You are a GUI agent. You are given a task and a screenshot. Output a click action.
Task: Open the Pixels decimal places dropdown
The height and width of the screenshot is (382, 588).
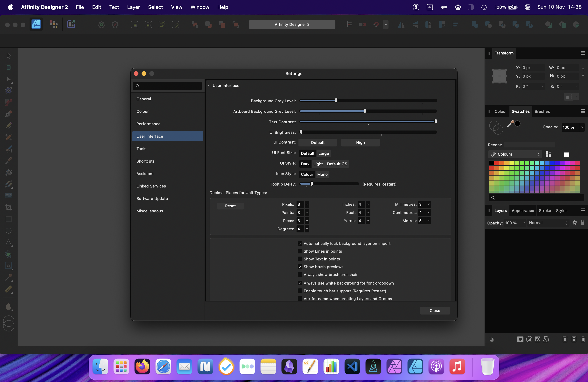307,204
